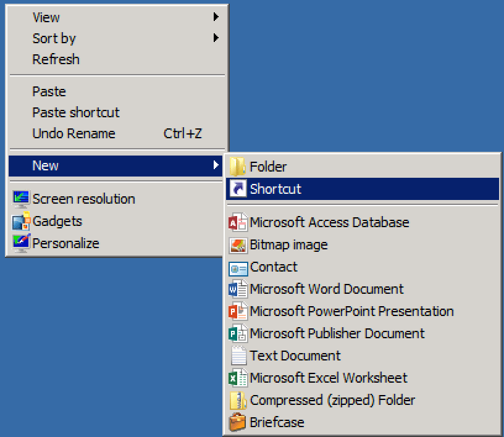Click the Contact card icon
Image resolution: width=504 pixels, height=437 pixels.
(x=238, y=267)
